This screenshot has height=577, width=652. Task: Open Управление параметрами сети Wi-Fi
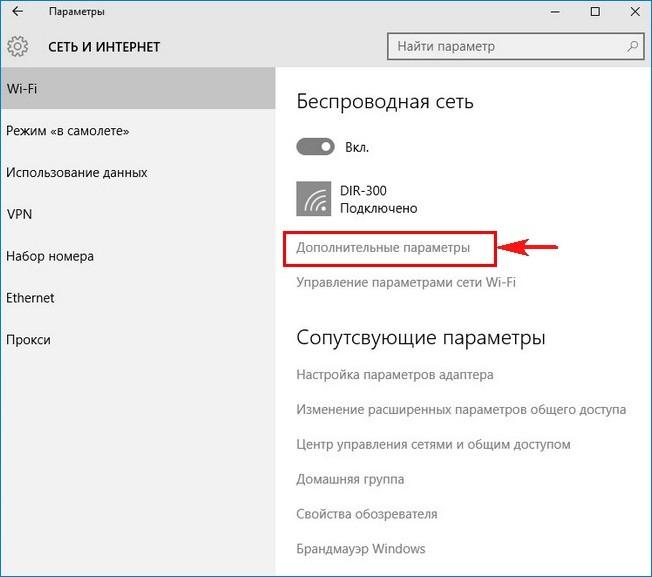[406, 283]
